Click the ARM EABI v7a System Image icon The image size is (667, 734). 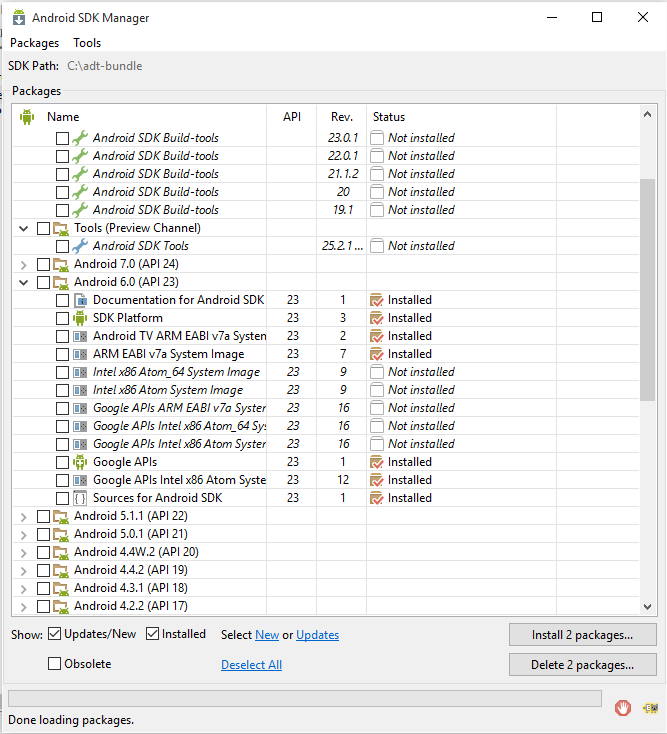pos(80,354)
